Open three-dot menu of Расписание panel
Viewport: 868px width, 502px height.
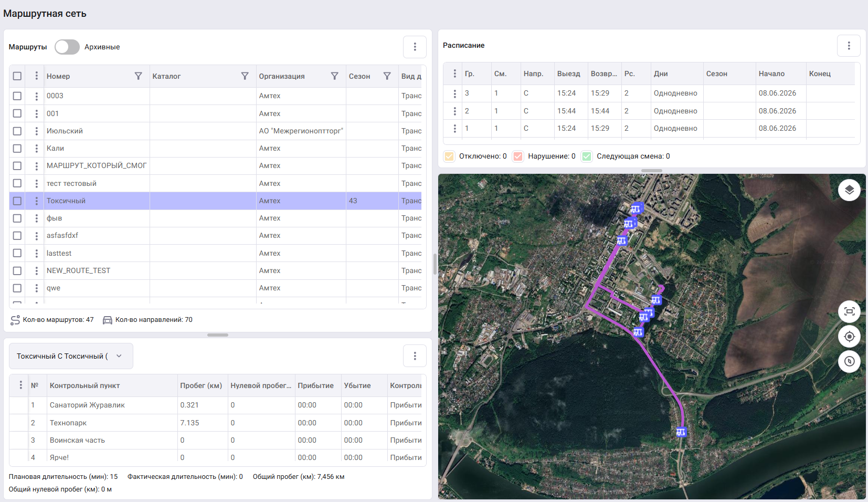point(849,46)
